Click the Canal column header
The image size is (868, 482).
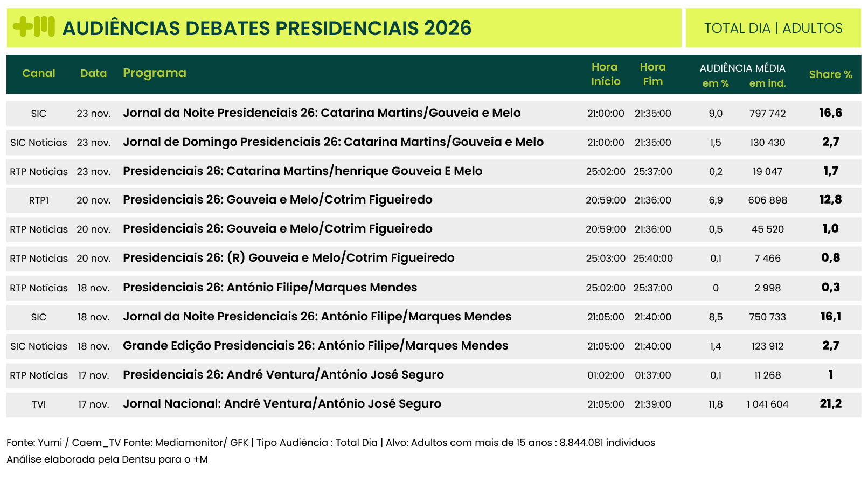coord(39,73)
